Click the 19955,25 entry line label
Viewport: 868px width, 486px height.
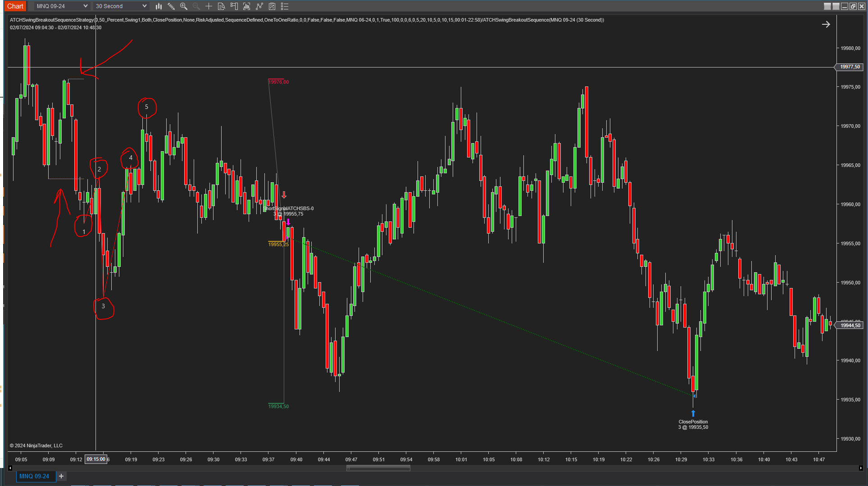(x=278, y=244)
